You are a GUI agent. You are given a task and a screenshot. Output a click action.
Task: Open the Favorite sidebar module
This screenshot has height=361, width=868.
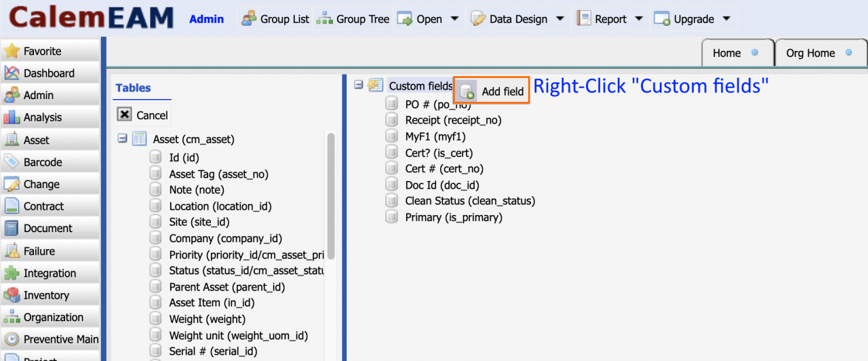point(50,51)
